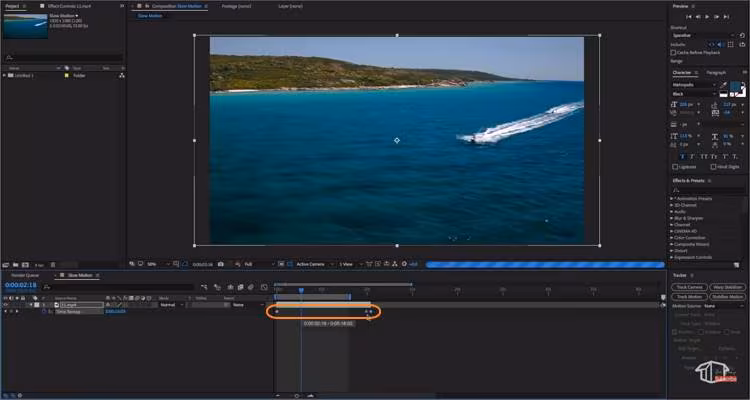Click the Track Motion button
Screen dimensions: 750x400
pos(689,297)
